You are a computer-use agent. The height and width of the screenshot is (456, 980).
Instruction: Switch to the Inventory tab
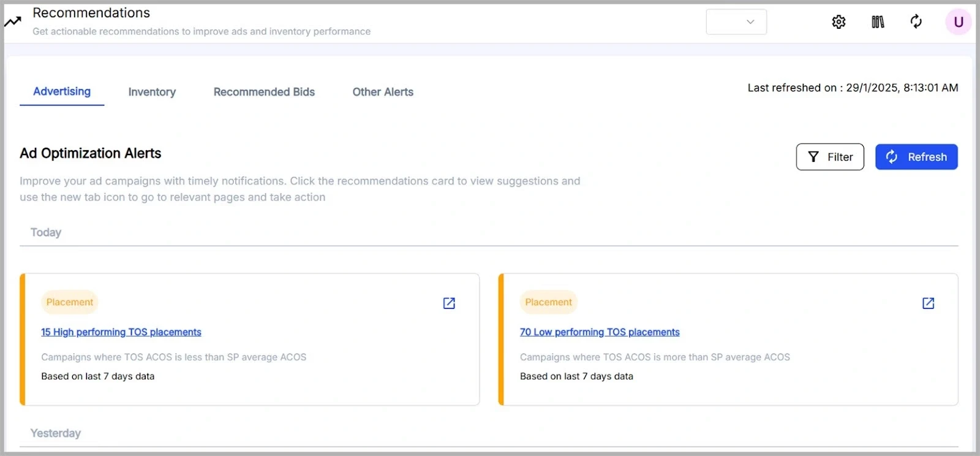click(x=152, y=92)
